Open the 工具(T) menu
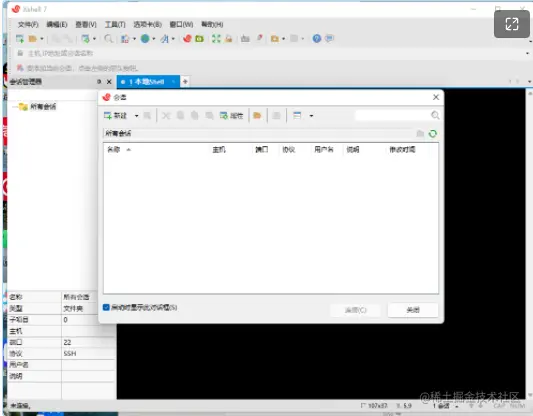 click(115, 24)
